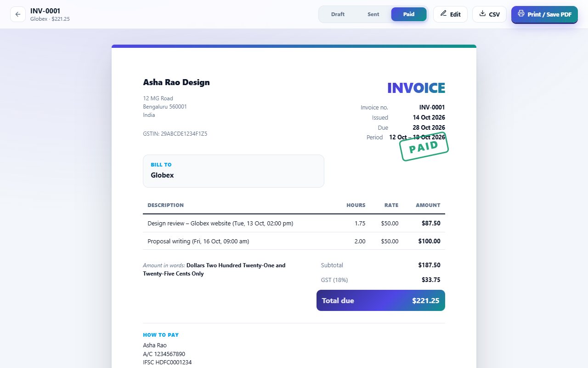Click the 'Globex · $221.25' subtitle
The width and height of the screenshot is (588, 368).
[50, 19]
